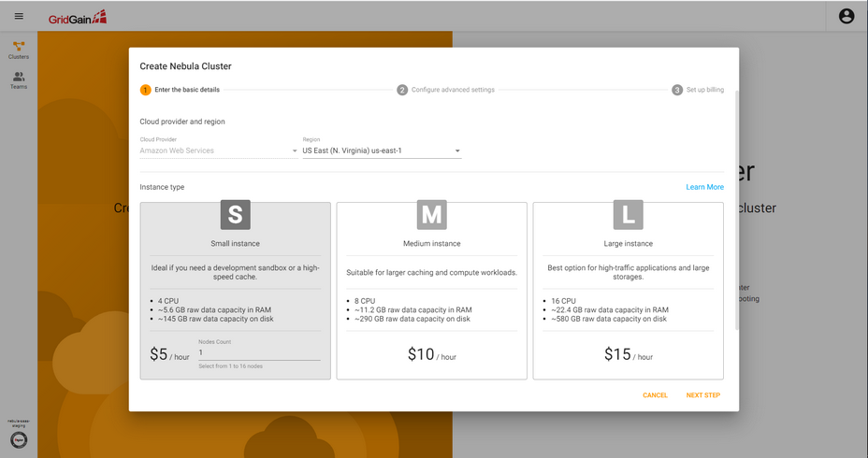This screenshot has height=458, width=868.
Task: Click the 'Instance type' heading
Action: coord(162,187)
